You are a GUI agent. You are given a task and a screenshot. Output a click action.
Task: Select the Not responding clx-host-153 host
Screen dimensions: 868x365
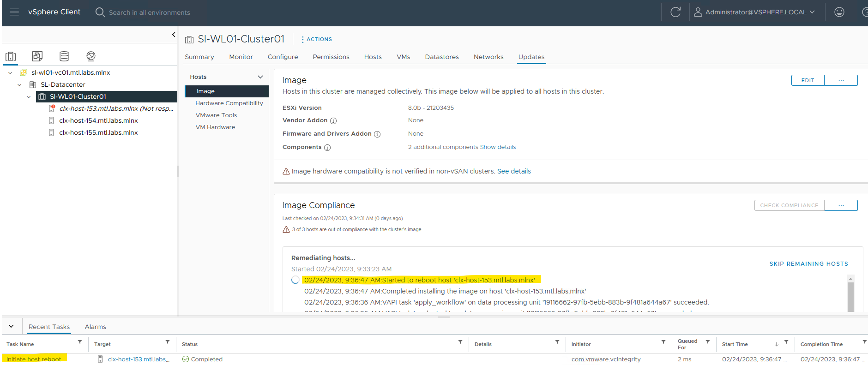[x=116, y=108]
